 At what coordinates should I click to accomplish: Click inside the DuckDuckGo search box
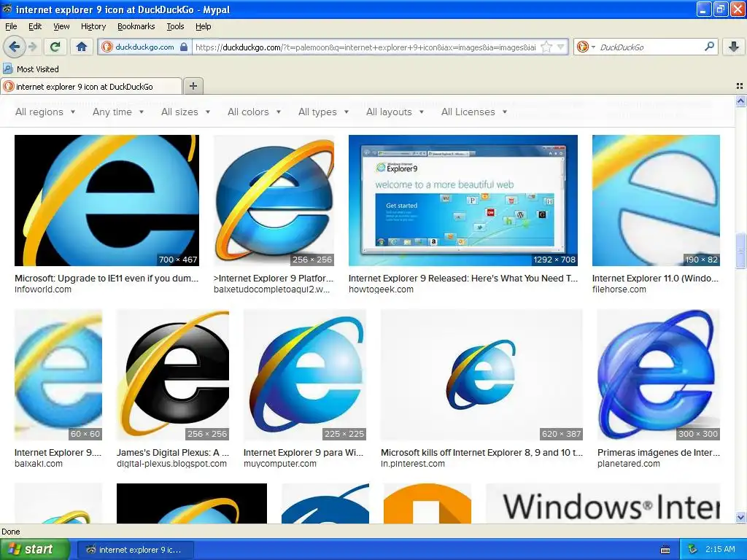coord(650,47)
